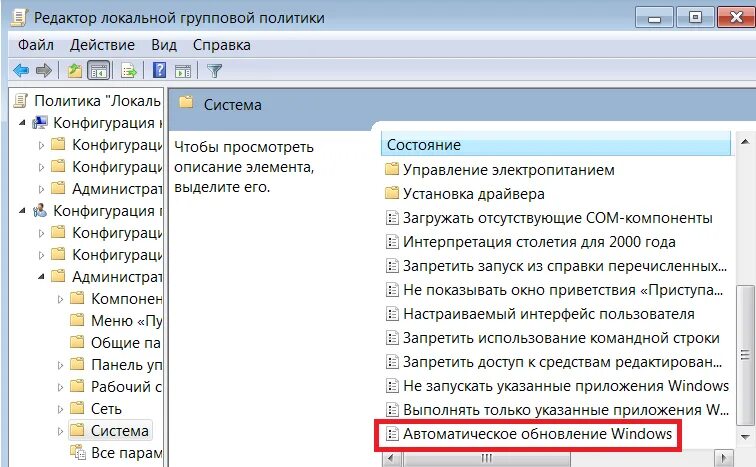Click the user icon of the user configuration node
Viewport: 756px width, 467px height.
click(x=40, y=211)
